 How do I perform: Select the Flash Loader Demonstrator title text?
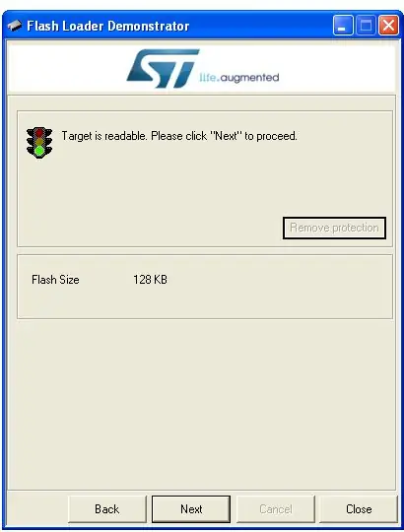pyautogui.click(x=107, y=27)
